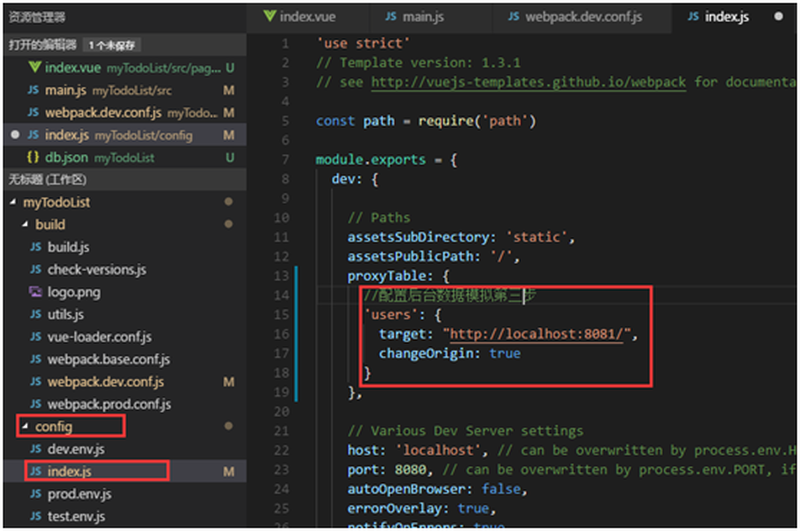Click JS icon beside utils.js
The height and width of the screenshot is (531, 800).
click(x=36, y=314)
